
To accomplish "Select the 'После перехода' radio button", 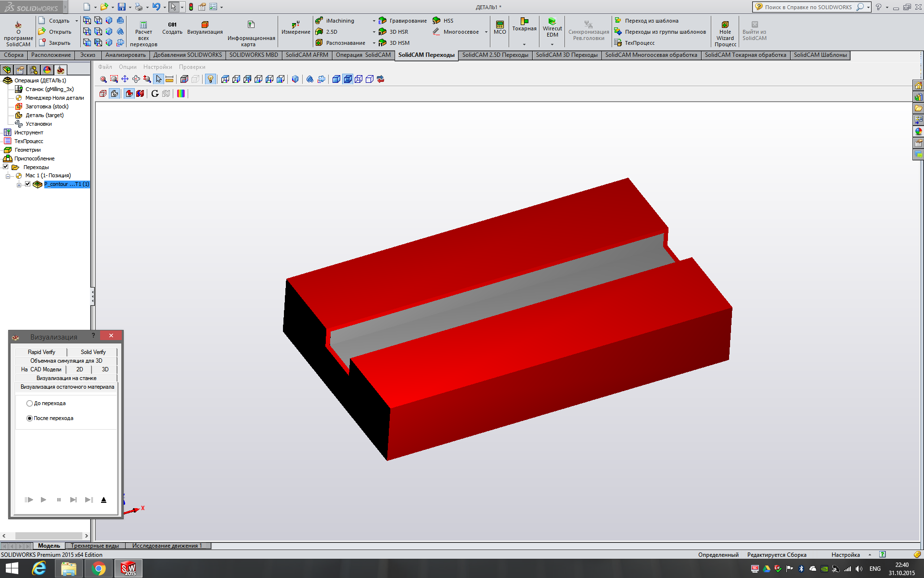I will (30, 419).
